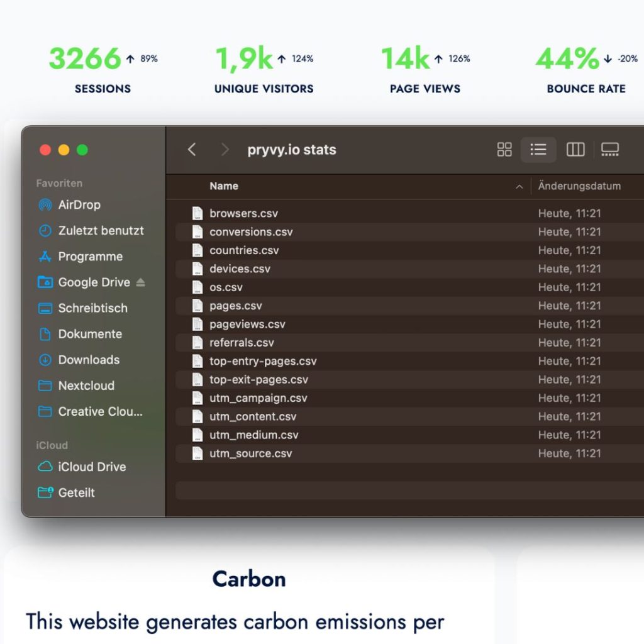Click the os.csv file icon
This screenshot has height=644, width=644.
[197, 287]
